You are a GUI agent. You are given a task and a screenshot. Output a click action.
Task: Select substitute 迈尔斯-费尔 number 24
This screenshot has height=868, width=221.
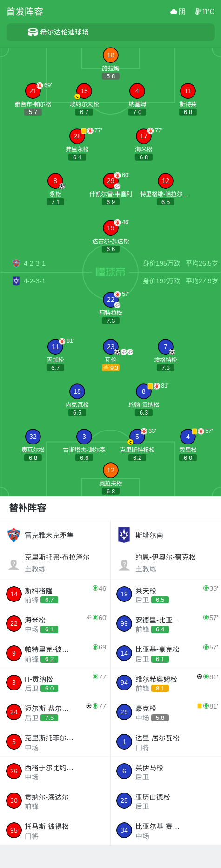click(x=55, y=712)
